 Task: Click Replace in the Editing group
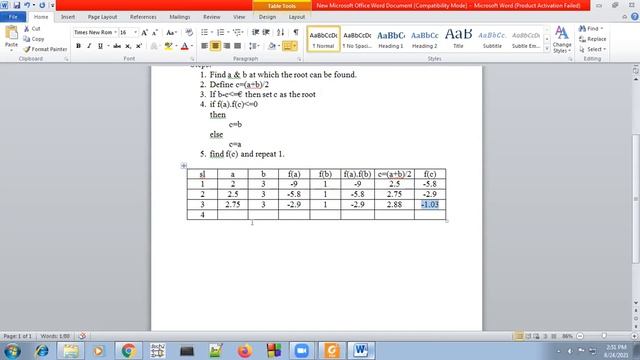(x=593, y=39)
